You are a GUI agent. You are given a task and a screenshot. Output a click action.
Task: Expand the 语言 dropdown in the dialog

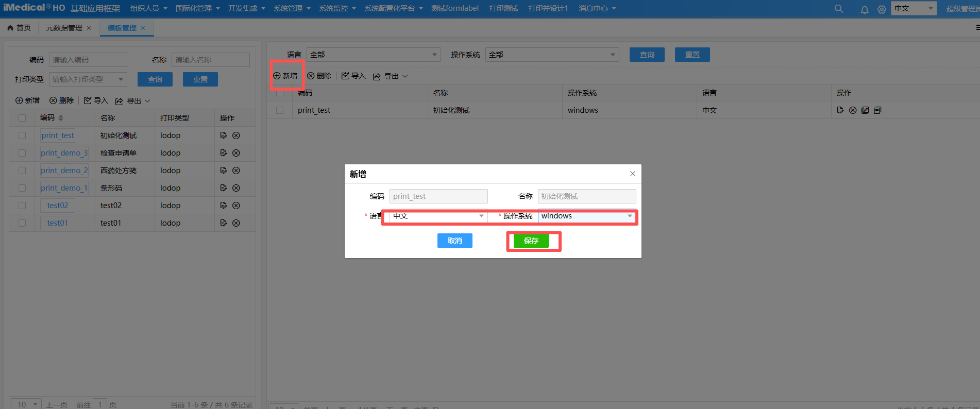tap(438, 216)
